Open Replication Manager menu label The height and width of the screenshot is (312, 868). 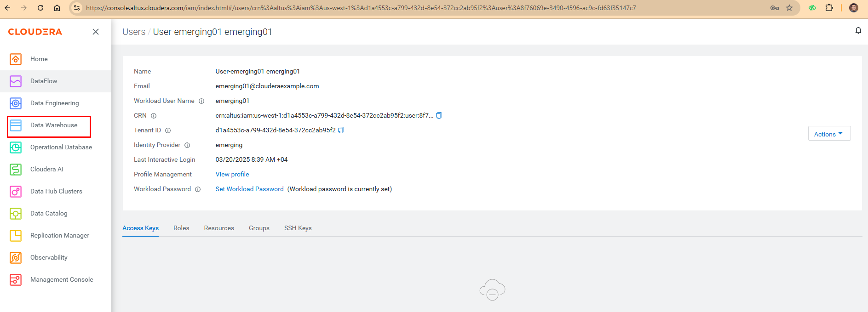click(x=60, y=235)
